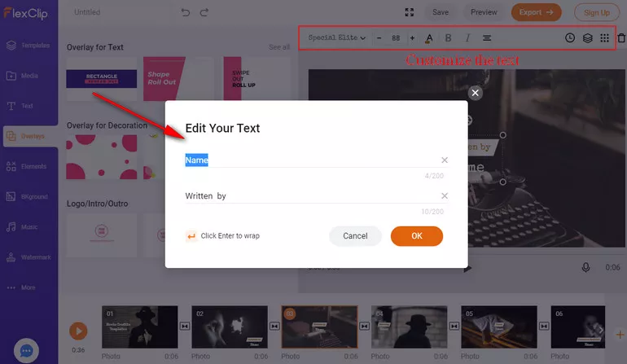The width and height of the screenshot is (627, 364).
Task: Select the Rectangle text overlay
Action: (102, 79)
